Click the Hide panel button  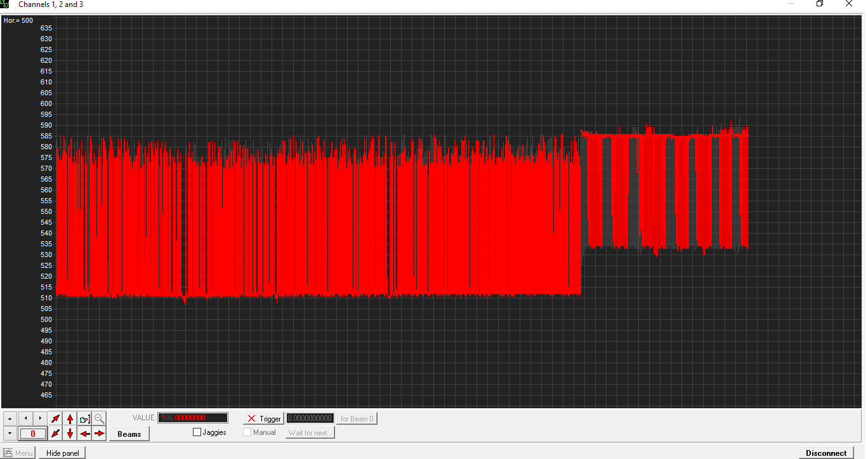pos(62,453)
